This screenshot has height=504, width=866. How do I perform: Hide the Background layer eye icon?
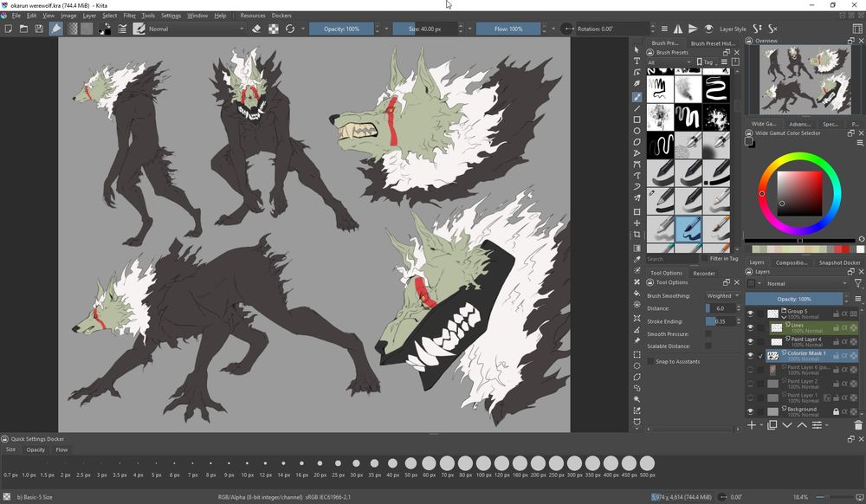click(751, 411)
